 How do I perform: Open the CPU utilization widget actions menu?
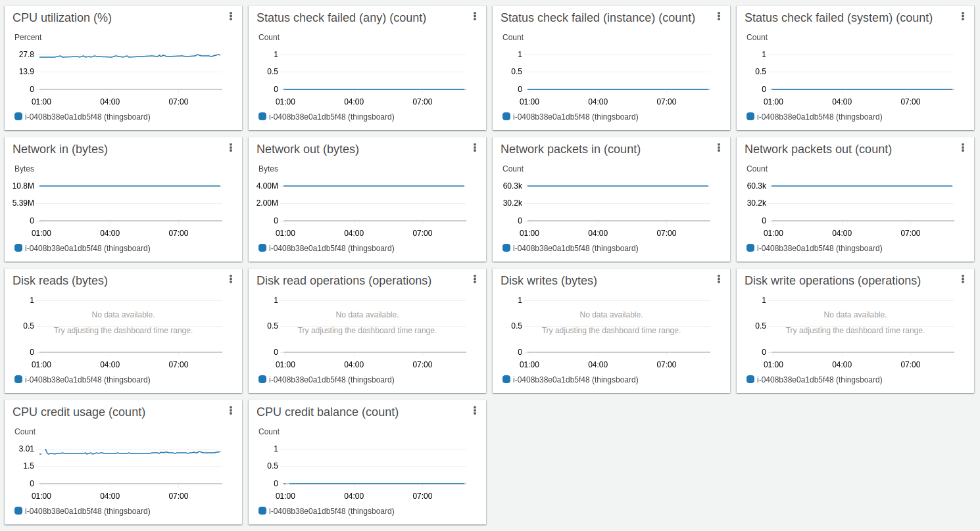coord(231,16)
